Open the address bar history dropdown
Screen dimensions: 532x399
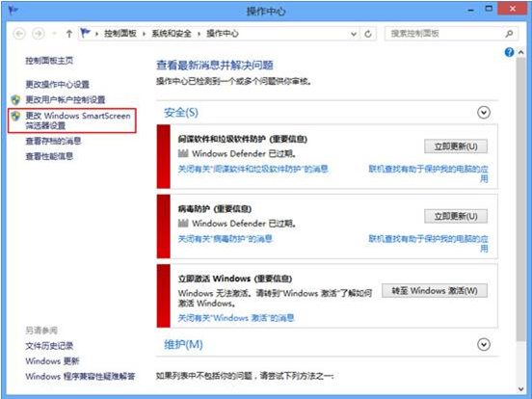pyautogui.click(x=354, y=34)
